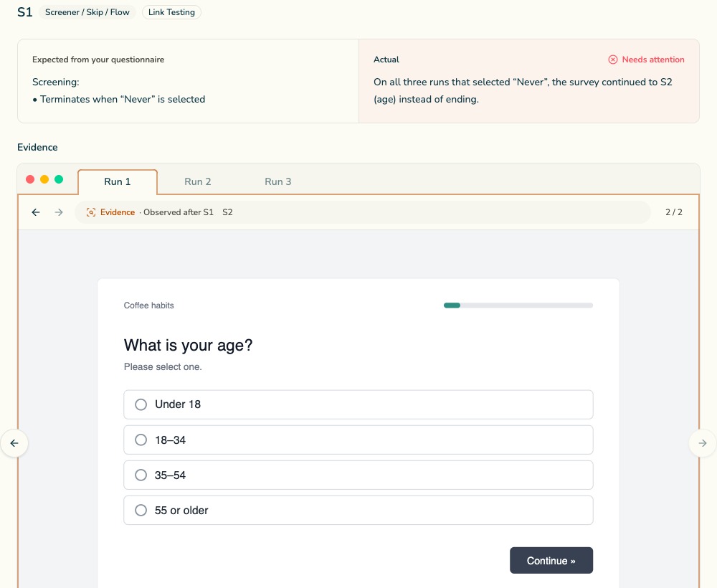Click the Needs attention label
This screenshot has height=588, width=717.
(x=653, y=60)
